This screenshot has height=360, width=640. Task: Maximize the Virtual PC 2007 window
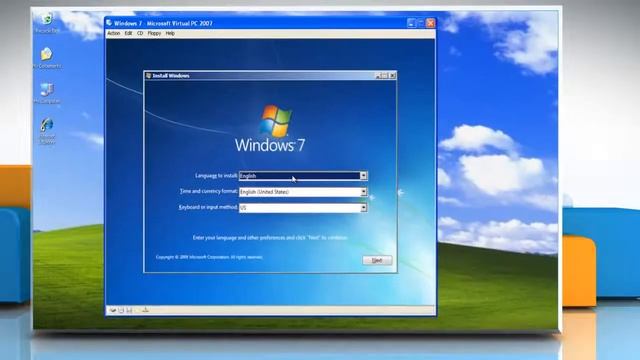421,23
